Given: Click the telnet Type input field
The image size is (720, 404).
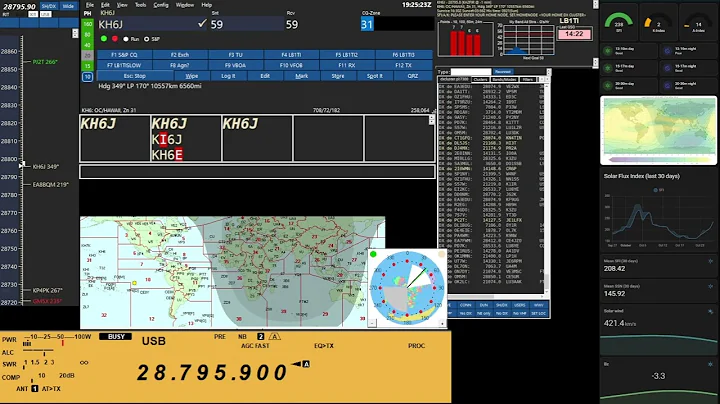Looking at the screenshot, I should [471, 72].
